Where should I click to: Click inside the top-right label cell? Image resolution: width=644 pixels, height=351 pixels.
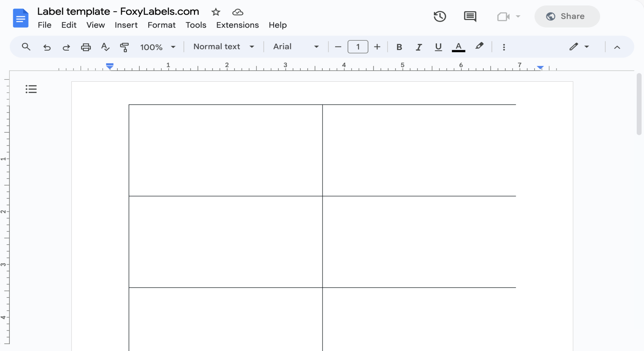pyautogui.click(x=419, y=150)
